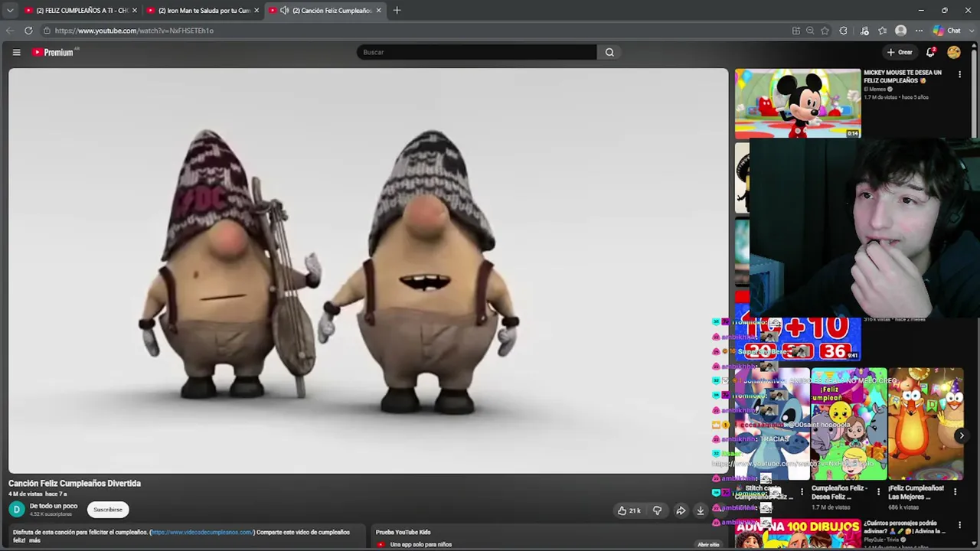Open the orange fox birthday short thumbnail
The height and width of the screenshot is (551, 980).
point(926,424)
